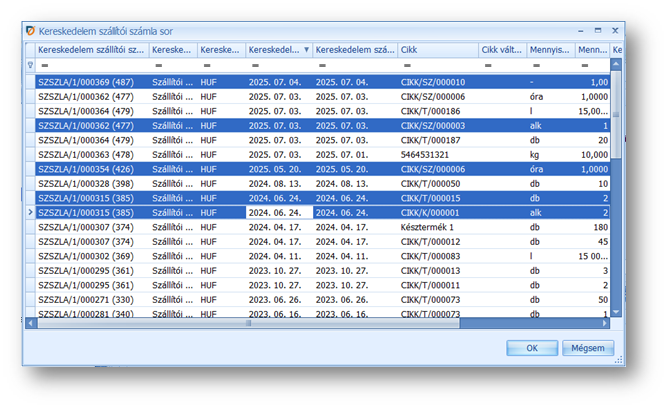This screenshot has width=668, height=409.
Task: Click the Kereskedelem szállítói sz... column header
Action: 92,50
